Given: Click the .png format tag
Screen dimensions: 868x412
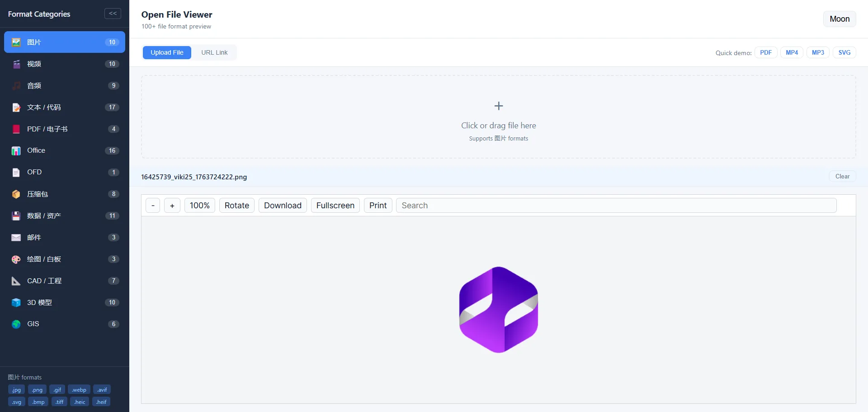Looking at the screenshot, I should (37, 389).
